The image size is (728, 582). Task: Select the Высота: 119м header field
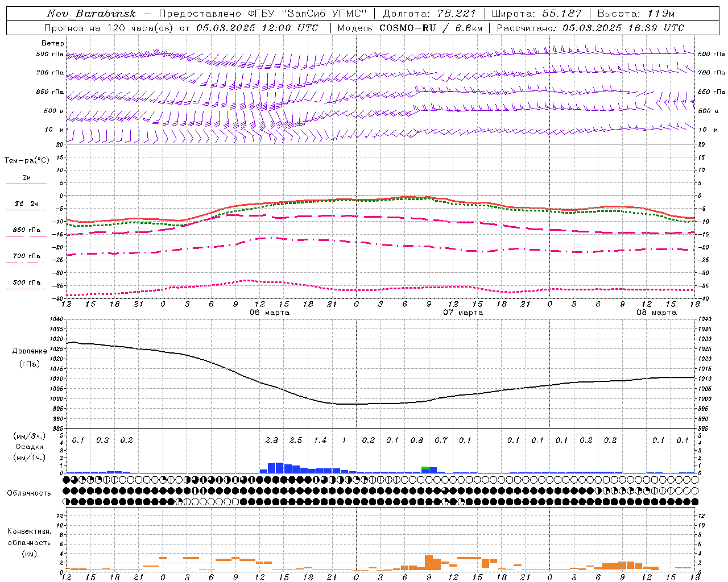(636, 14)
